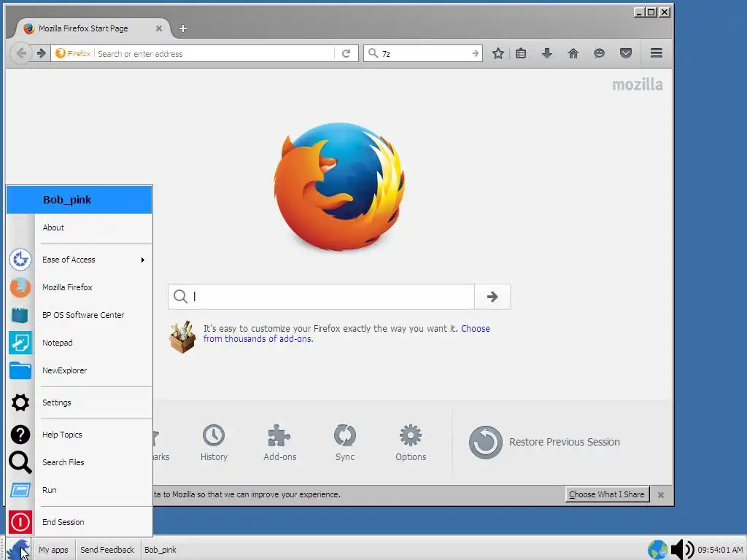Click the Settings gear icon in start menu

coord(20,402)
